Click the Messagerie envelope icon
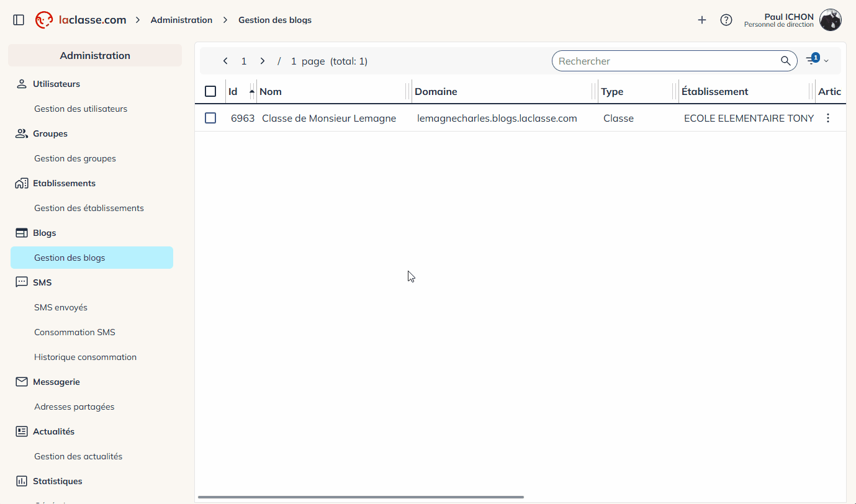856x504 pixels. click(x=22, y=382)
